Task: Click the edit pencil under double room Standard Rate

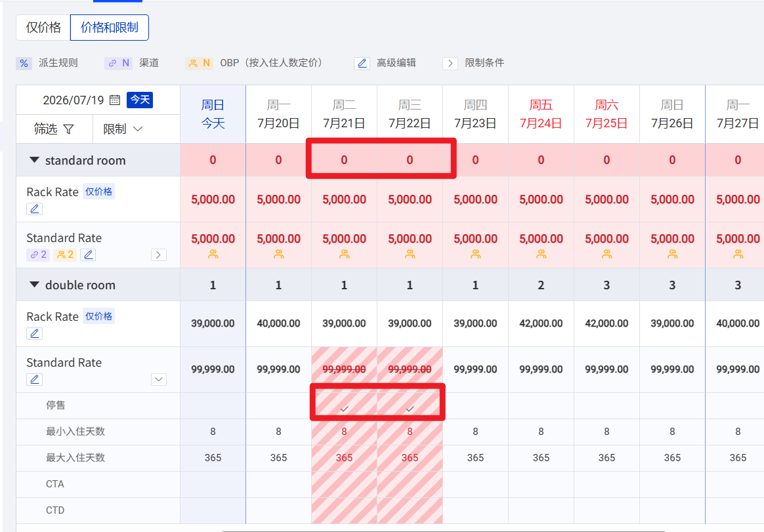Action: click(x=35, y=380)
